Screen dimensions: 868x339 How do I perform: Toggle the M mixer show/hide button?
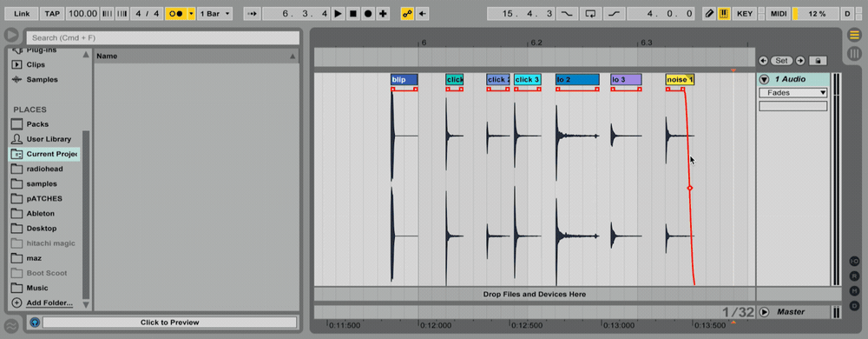(x=855, y=291)
